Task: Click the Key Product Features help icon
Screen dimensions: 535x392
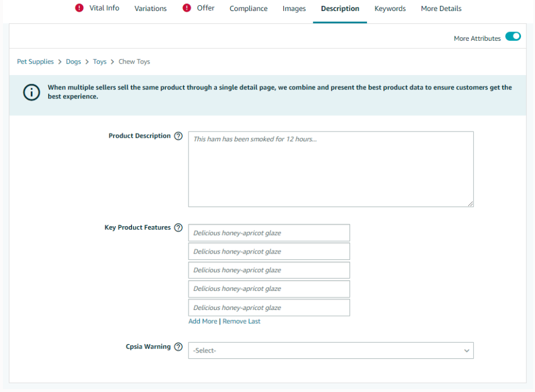Action: pos(178,227)
